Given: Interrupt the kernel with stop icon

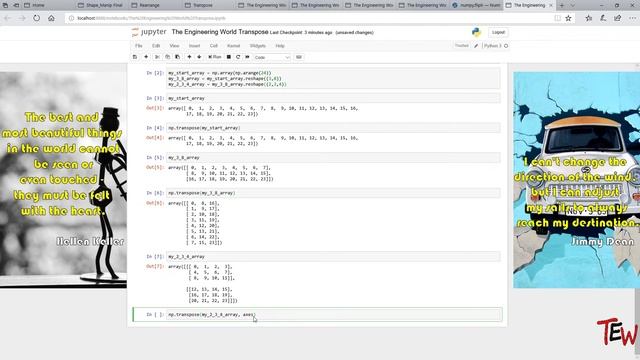Looking at the screenshot, I should coord(229,57).
